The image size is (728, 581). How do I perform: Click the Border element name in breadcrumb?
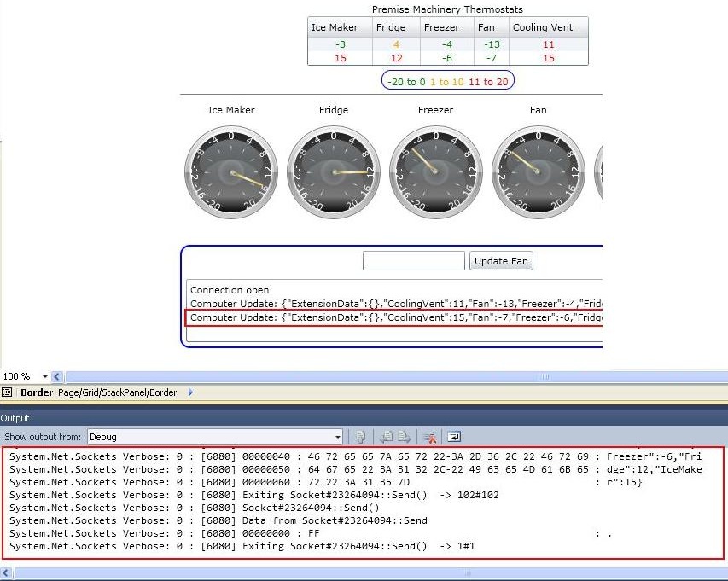tap(37, 392)
